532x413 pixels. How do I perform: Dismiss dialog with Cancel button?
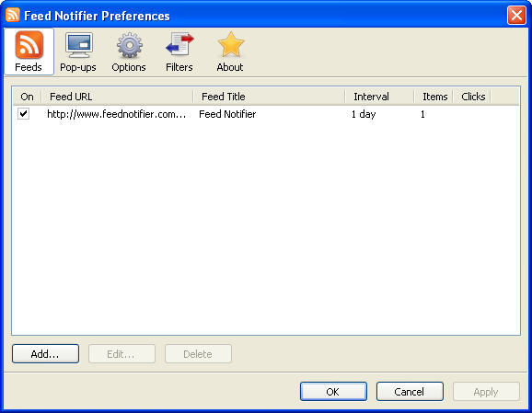(410, 391)
